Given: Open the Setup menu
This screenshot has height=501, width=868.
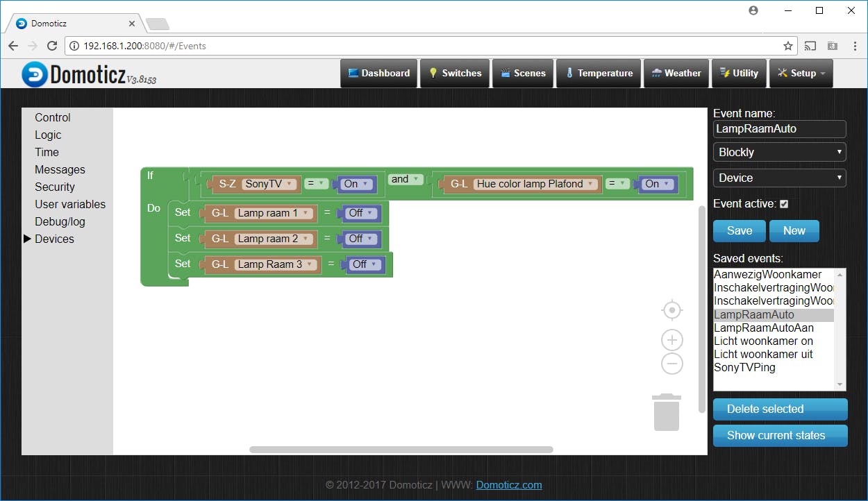Looking at the screenshot, I should (x=801, y=73).
